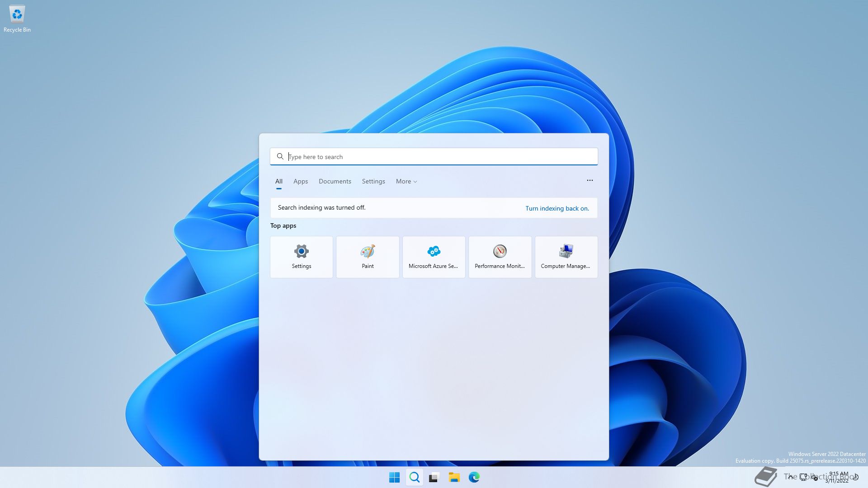Screen dimensions: 868x488
Task: Click the taskbar Search icon
Action: click(414, 477)
